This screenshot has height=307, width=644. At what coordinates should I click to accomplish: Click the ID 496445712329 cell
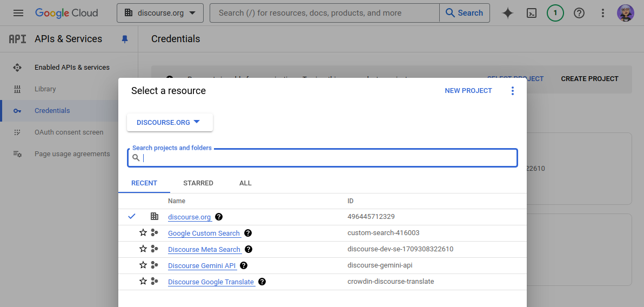pos(371,217)
